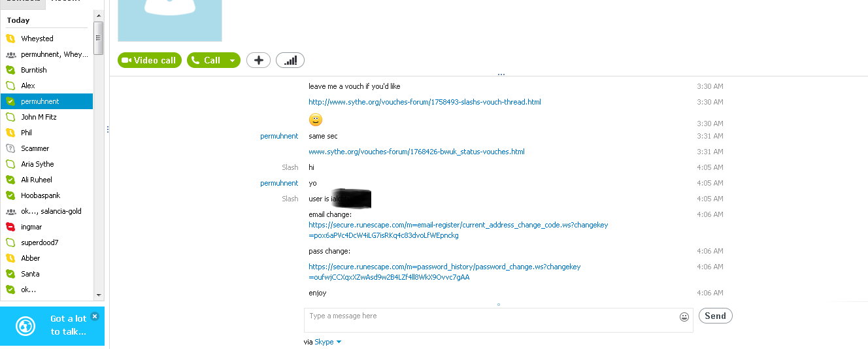Viewport: 868px width, 349px height.
Task: Select Santa contact
Action: (x=46, y=274)
